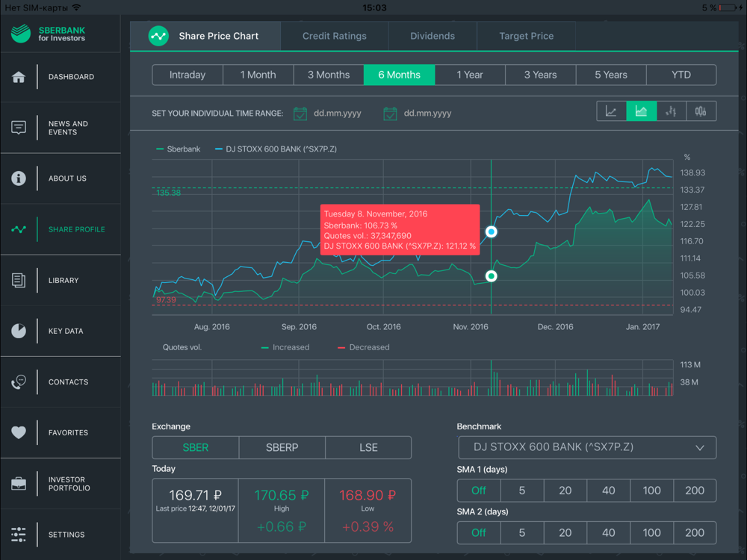Viewport: 747px width, 560px height.
Task: Tap the Settings sliders icon
Action: click(x=19, y=535)
